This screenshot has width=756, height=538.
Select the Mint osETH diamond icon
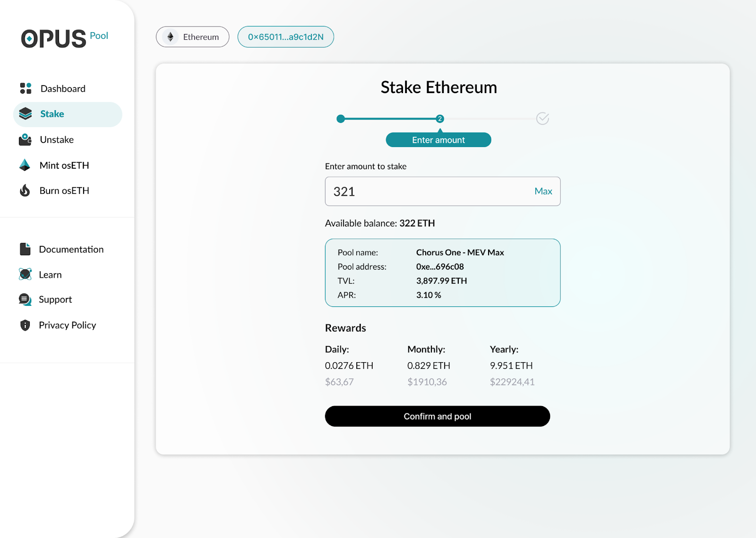point(25,165)
